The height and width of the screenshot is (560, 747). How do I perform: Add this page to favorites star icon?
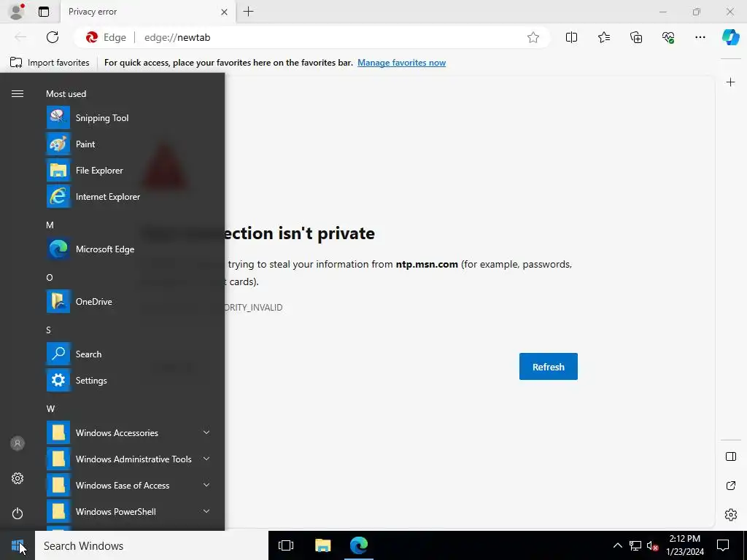point(533,37)
